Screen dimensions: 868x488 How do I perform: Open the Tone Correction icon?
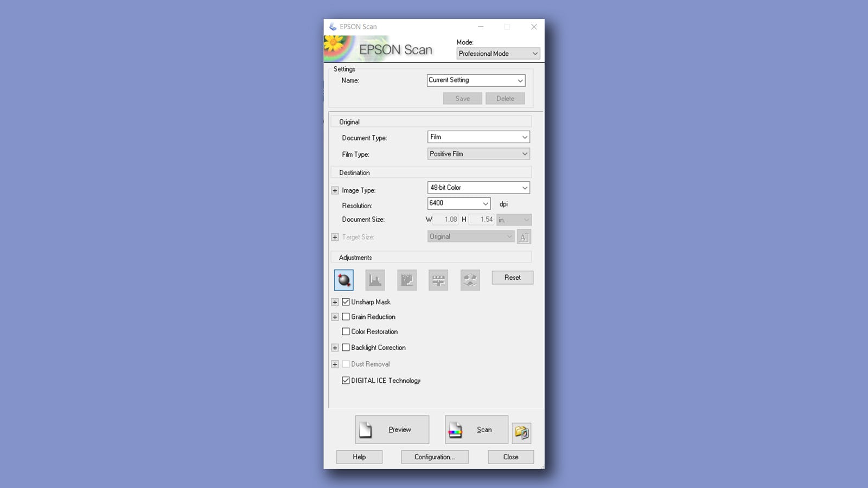coord(407,280)
